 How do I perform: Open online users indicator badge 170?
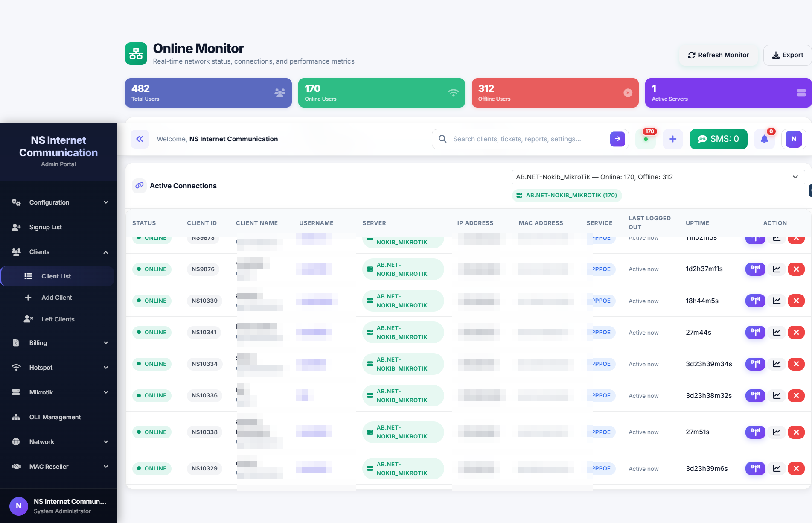click(x=646, y=139)
